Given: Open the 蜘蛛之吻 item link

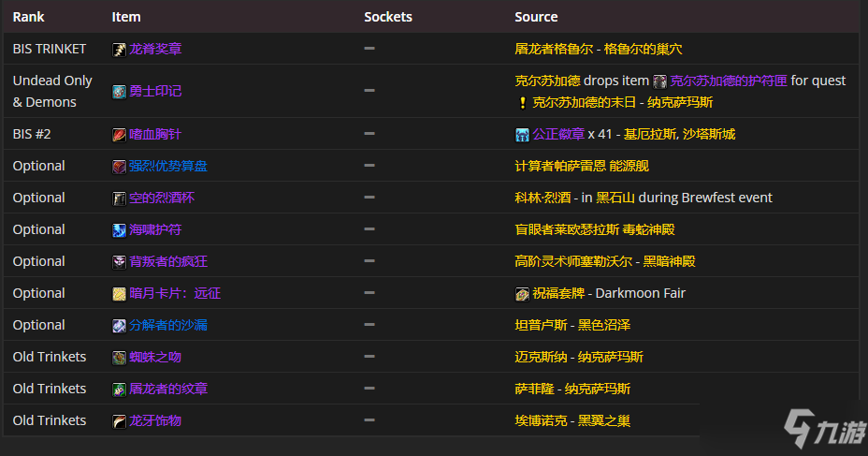Looking at the screenshot, I should pos(155,357).
